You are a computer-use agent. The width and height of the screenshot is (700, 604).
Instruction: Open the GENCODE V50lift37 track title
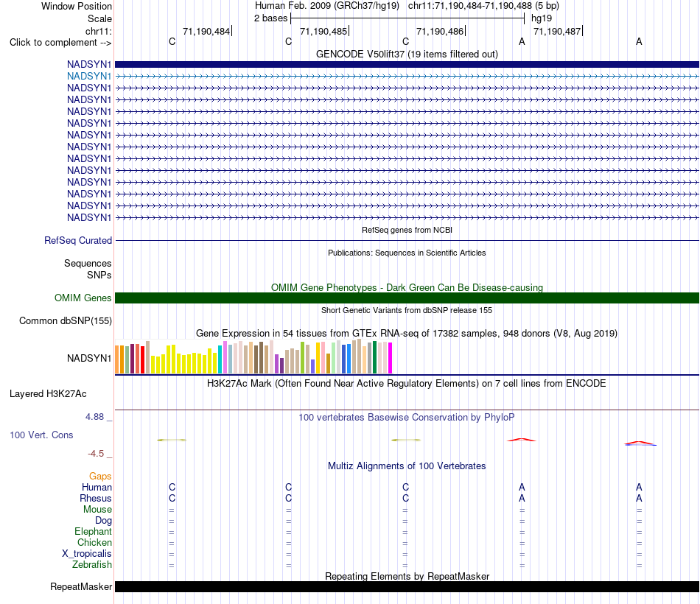coord(407,54)
